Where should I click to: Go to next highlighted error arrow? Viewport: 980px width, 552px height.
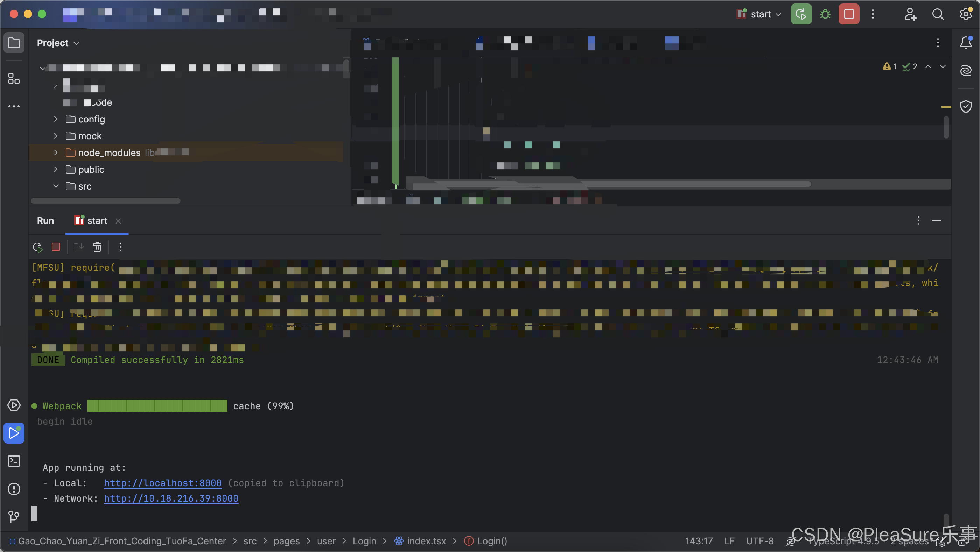coord(943,66)
